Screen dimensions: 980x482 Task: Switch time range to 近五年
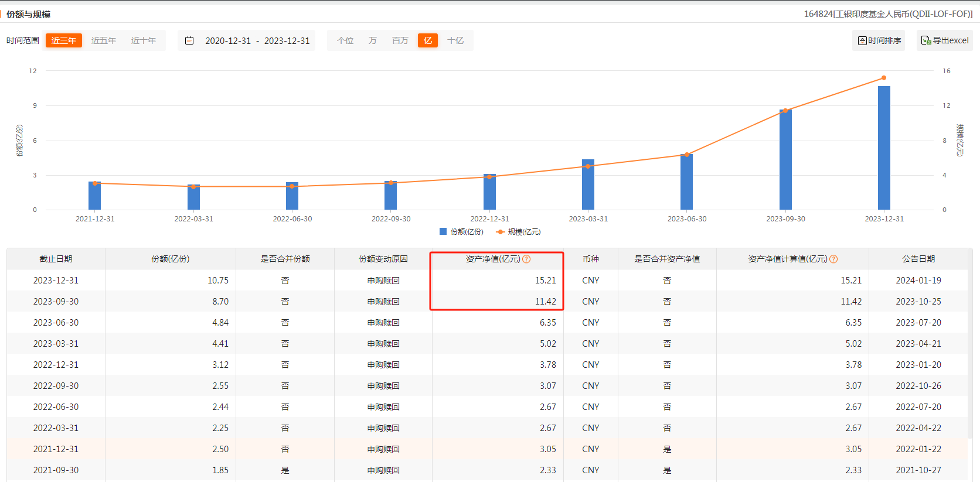pos(104,40)
